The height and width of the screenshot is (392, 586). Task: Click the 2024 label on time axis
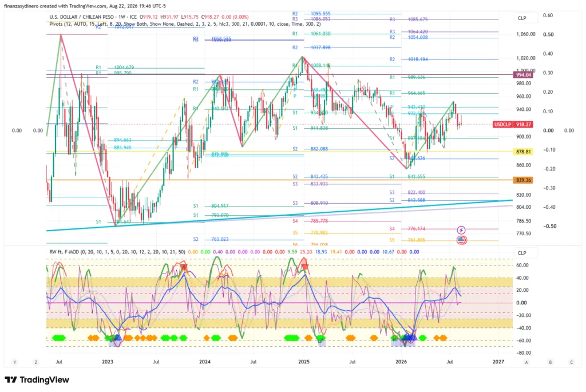(205, 362)
